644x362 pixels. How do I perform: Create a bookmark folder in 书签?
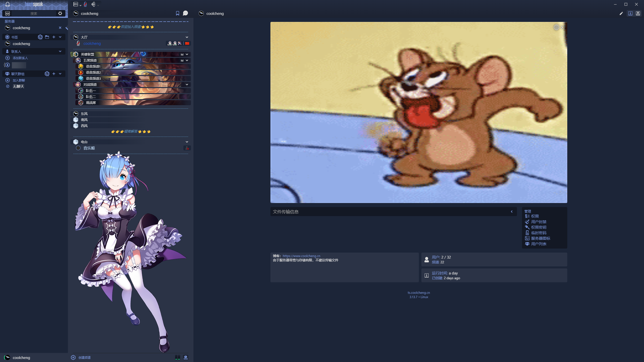coord(47,37)
